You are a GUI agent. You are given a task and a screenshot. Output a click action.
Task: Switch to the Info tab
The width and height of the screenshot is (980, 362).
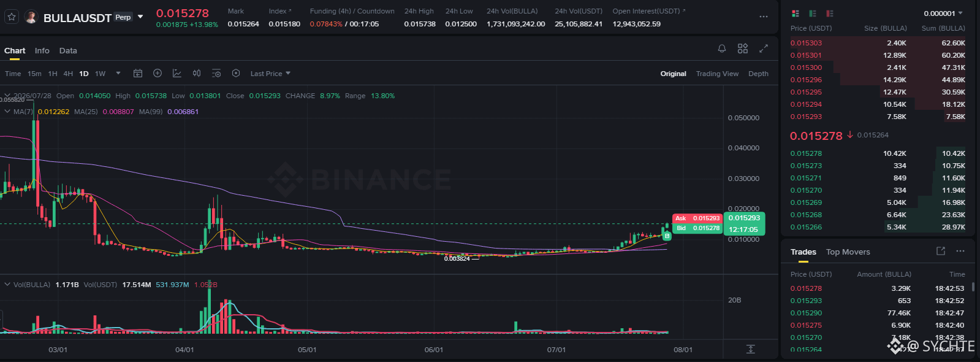[42, 51]
